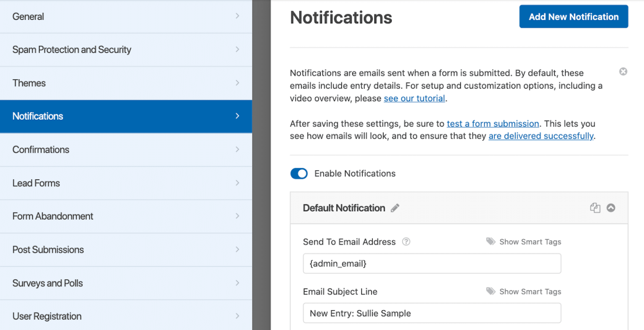The image size is (644, 330).
Task: Disable the Enable Notifications toggle
Action: 299,173
